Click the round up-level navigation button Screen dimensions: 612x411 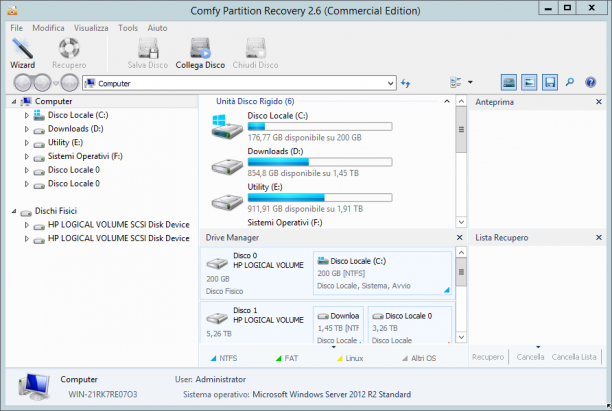point(69,83)
